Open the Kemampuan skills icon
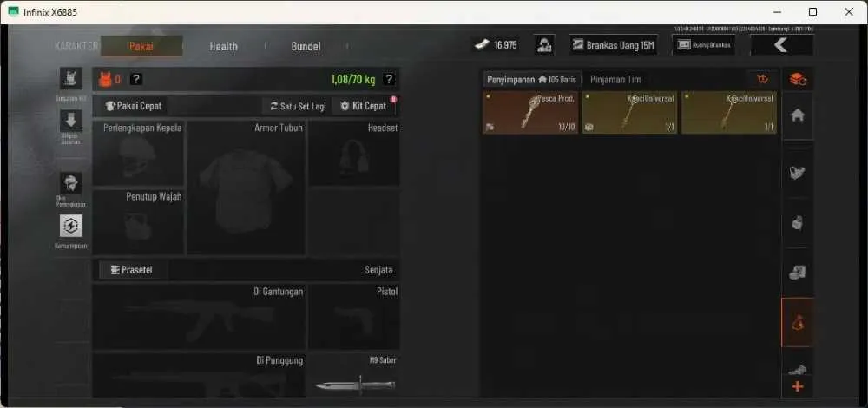The width and height of the screenshot is (868, 408). pos(71,226)
